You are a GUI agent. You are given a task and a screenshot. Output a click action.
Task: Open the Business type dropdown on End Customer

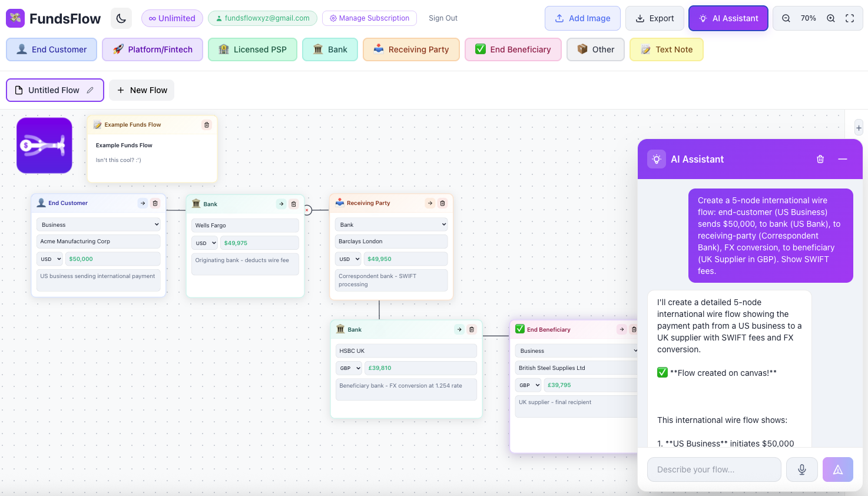pyautogui.click(x=98, y=224)
